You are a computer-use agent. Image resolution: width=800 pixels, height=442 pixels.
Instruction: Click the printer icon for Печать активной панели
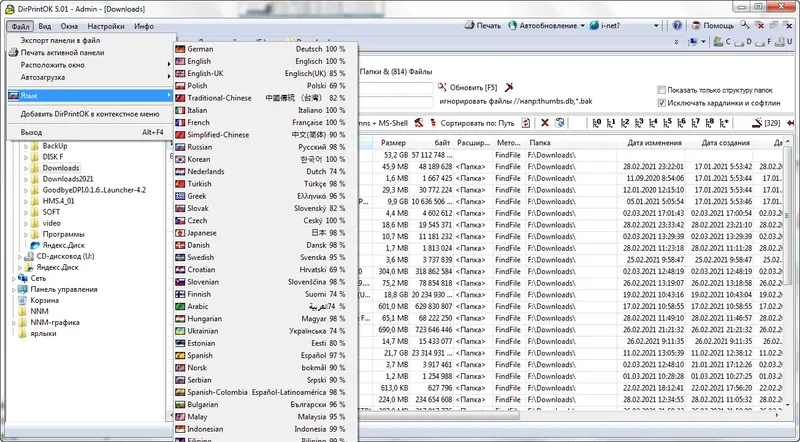pyautogui.click(x=13, y=53)
